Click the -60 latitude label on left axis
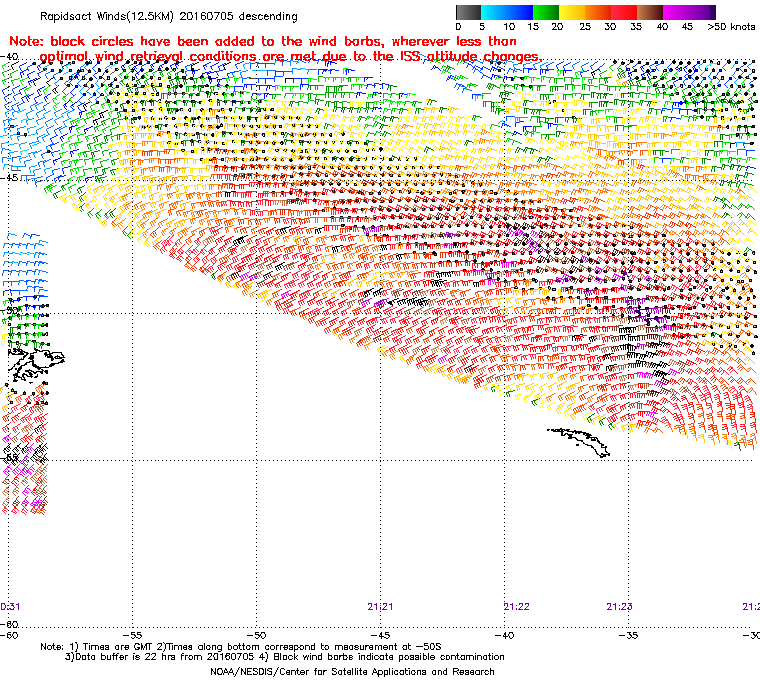Screen dimensions: 760x688 click(9, 624)
